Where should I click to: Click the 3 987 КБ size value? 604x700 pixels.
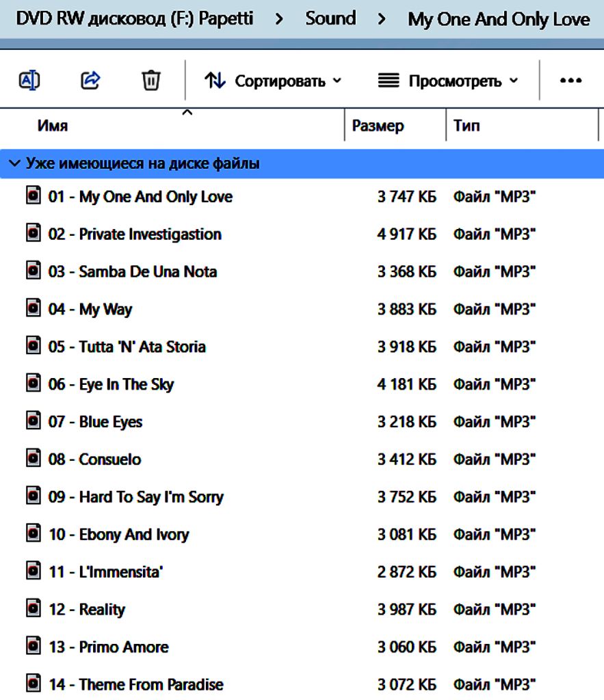[406, 609]
